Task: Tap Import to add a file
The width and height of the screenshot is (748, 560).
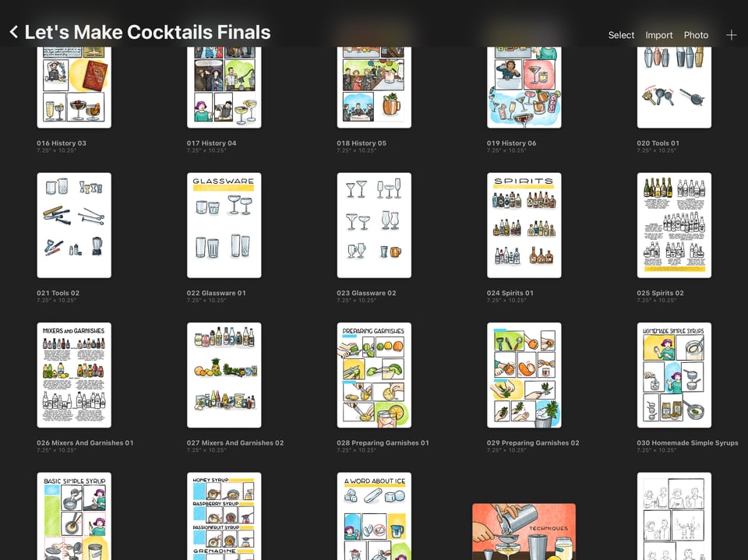Action: [x=658, y=35]
